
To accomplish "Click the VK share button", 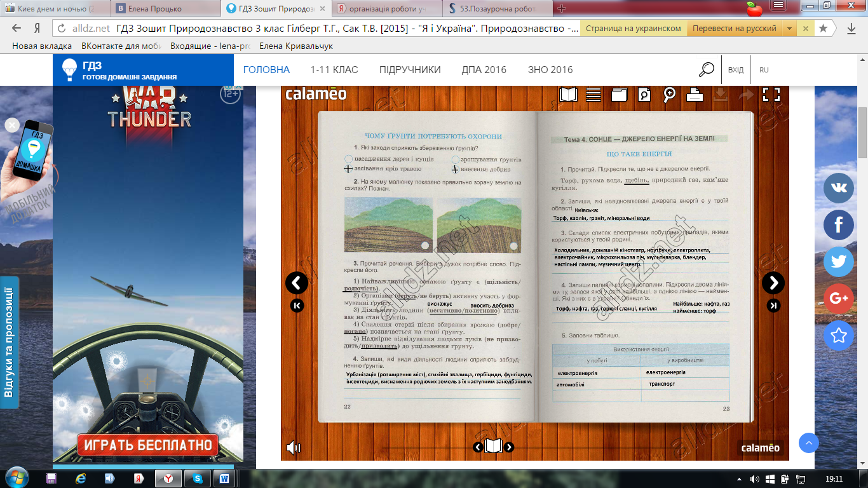I will click(838, 187).
